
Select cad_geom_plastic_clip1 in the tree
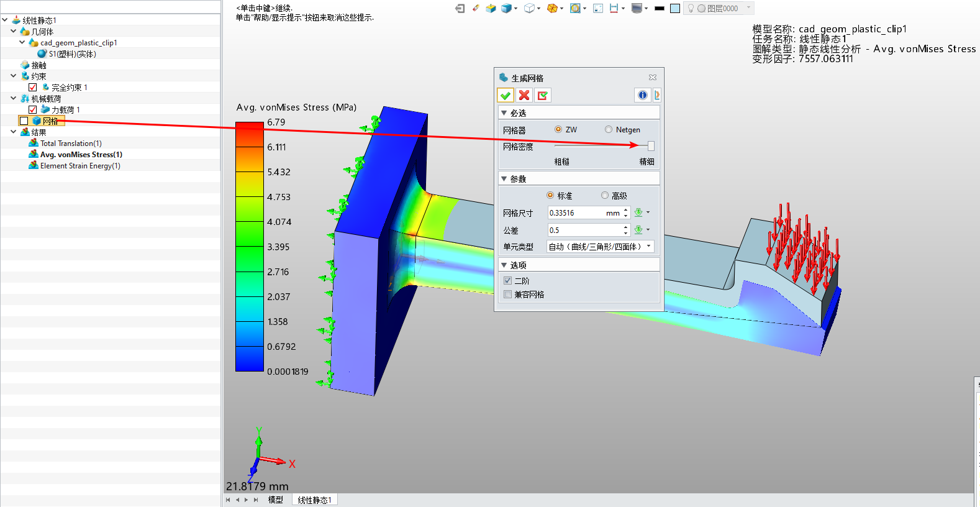[x=78, y=43]
